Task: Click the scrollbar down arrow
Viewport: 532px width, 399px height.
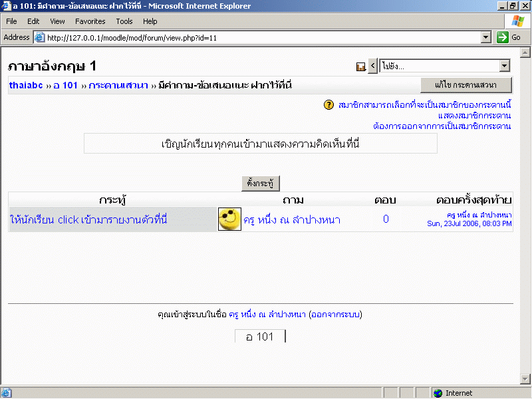Action: 525,378
